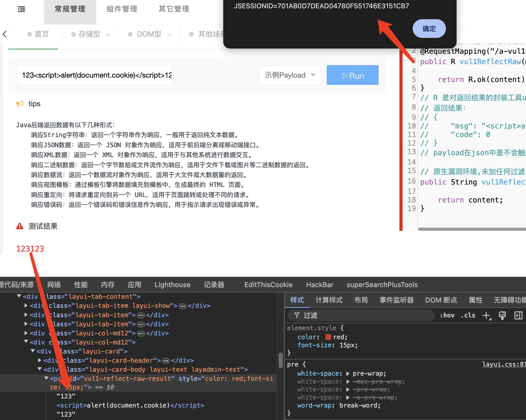This screenshot has width=526, height=420.
Task: Open the 记录器 panel
Action: [214, 285]
